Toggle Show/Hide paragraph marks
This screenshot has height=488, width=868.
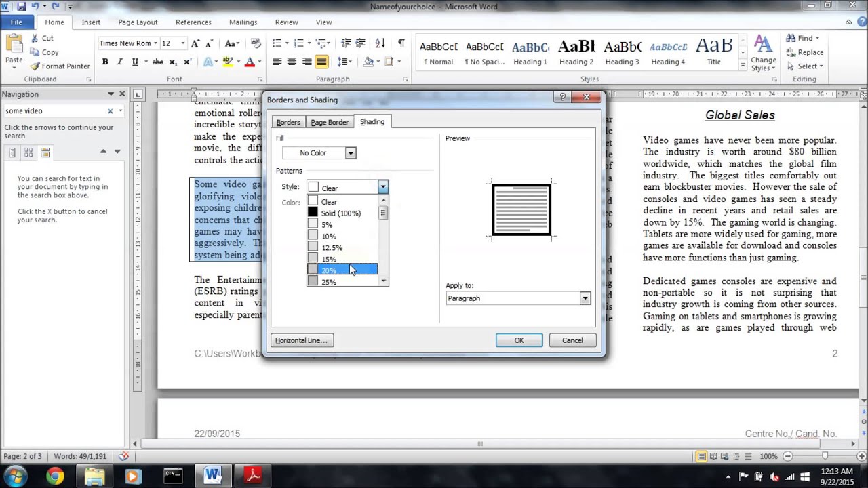[x=401, y=43]
